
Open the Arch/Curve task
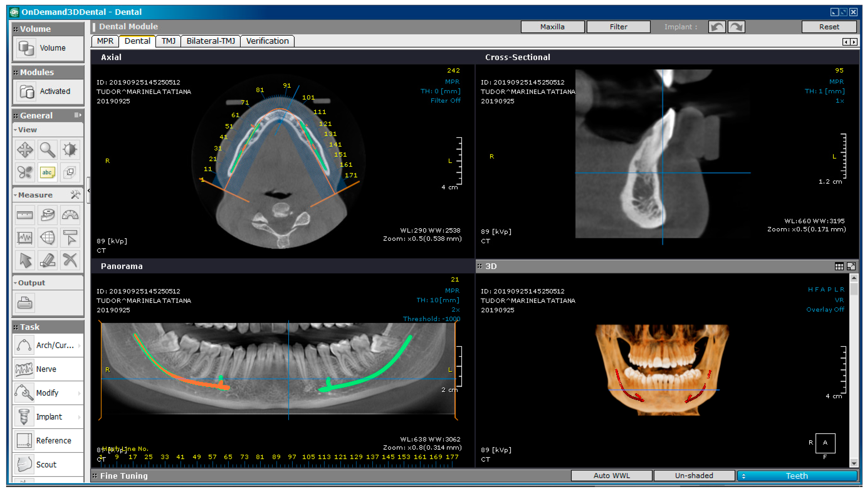(x=48, y=345)
